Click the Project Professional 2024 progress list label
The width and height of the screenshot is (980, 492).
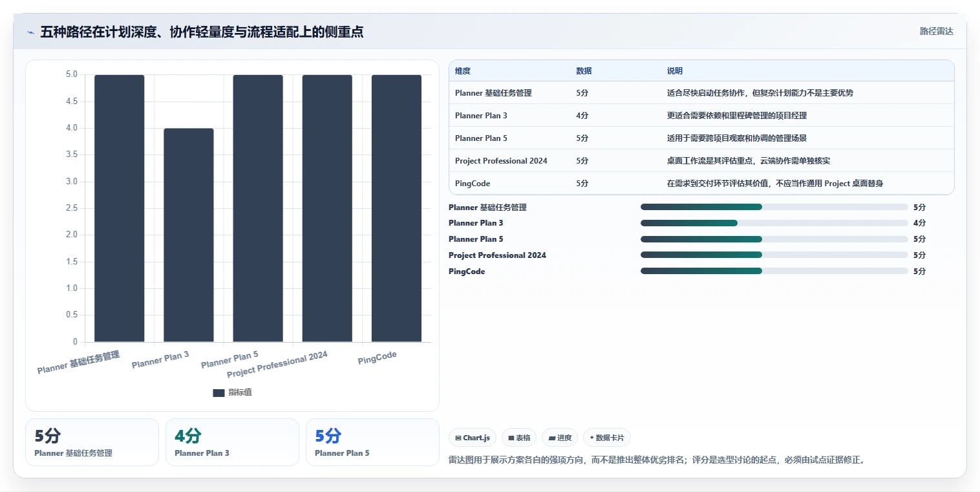497,255
